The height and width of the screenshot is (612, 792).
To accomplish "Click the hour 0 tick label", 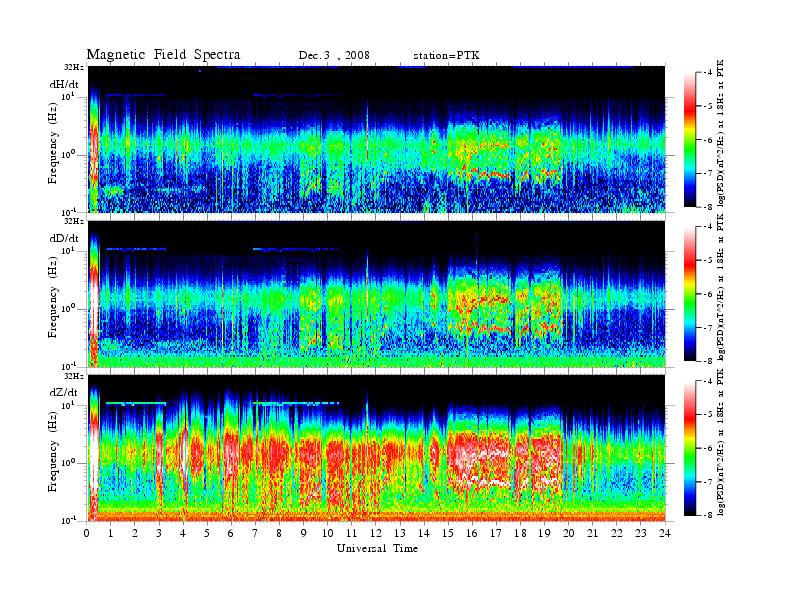I will pos(87,533).
